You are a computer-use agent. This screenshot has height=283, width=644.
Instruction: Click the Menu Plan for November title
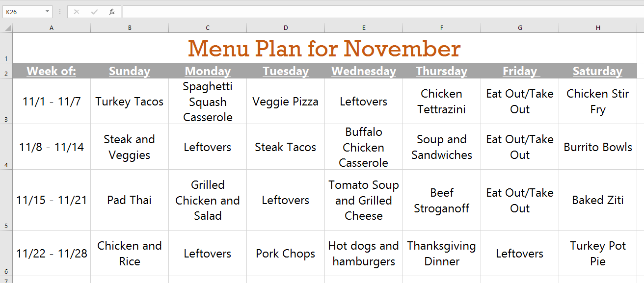click(323, 49)
